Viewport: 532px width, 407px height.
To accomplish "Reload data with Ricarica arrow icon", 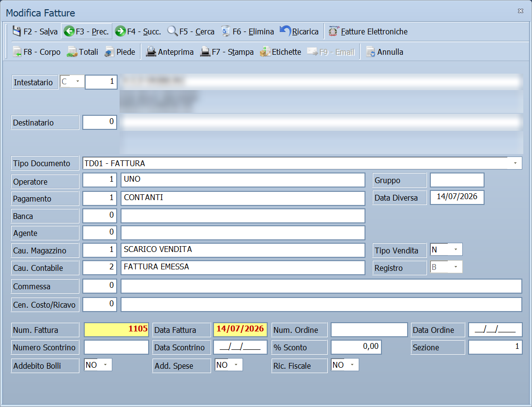I will [285, 31].
